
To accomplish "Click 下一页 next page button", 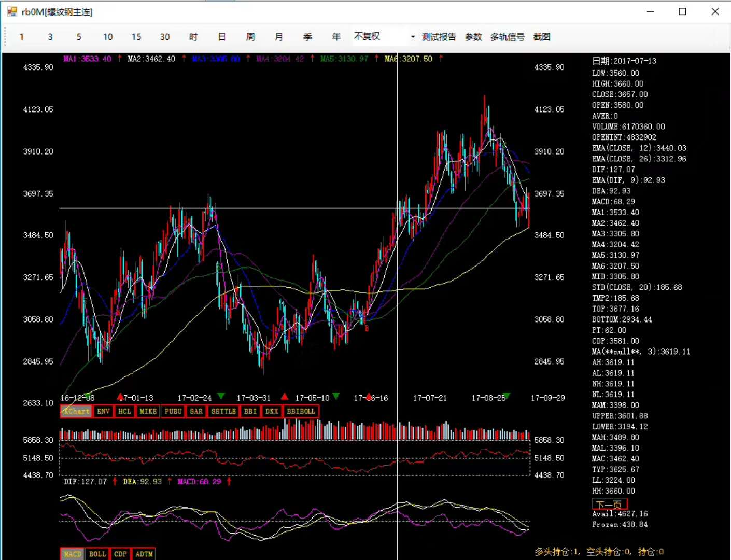I will click(609, 504).
